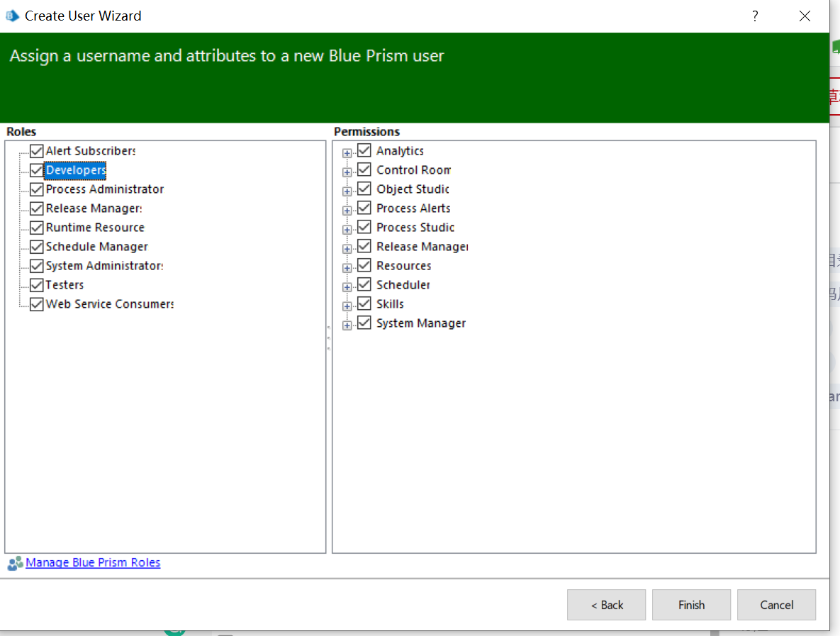Expand the Skills permissions node
The width and height of the screenshot is (840, 636).
point(347,306)
